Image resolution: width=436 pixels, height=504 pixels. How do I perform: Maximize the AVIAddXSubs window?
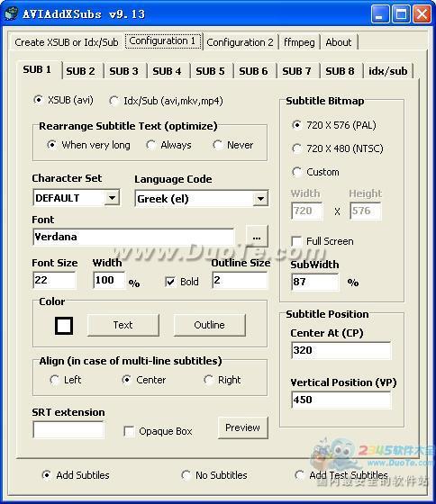401,13
